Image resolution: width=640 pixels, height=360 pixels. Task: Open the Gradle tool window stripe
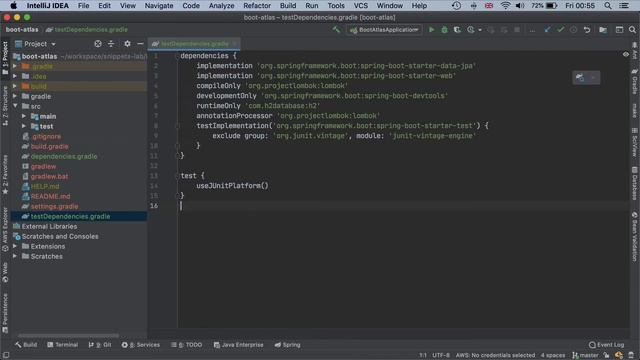click(635, 82)
